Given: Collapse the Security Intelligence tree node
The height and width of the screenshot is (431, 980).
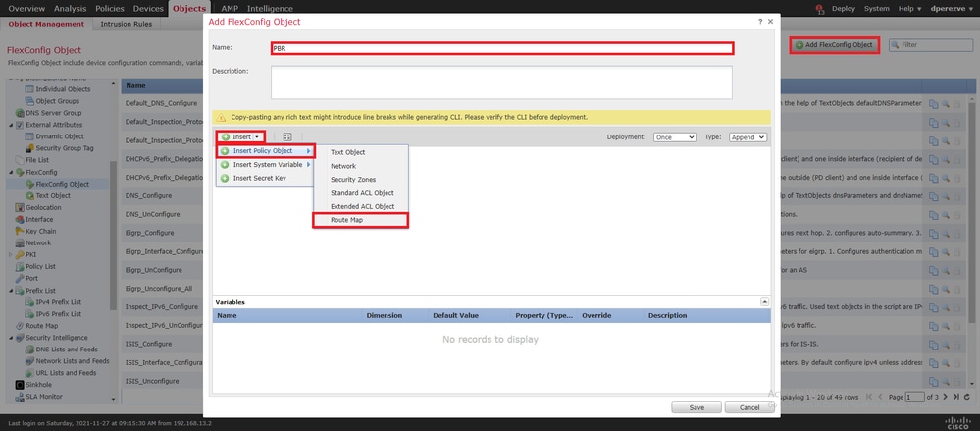Looking at the screenshot, I should (11, 338).
